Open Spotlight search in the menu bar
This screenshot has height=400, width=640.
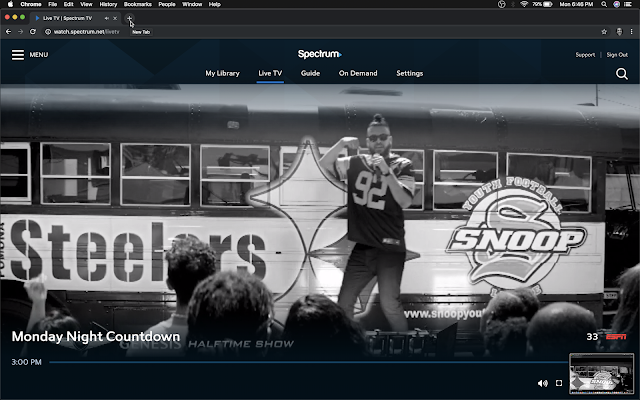(604, 4)
